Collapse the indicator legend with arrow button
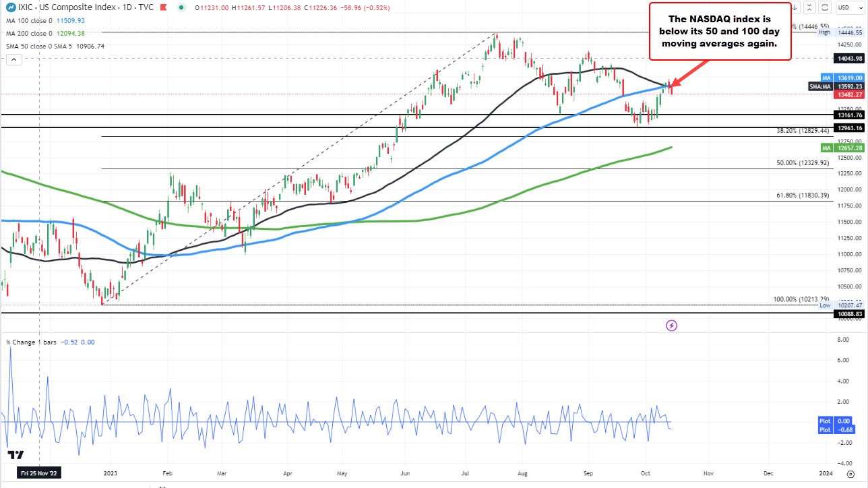Image resolution: width=868 pixels, height=488 pixels. (x=13, y=59)
